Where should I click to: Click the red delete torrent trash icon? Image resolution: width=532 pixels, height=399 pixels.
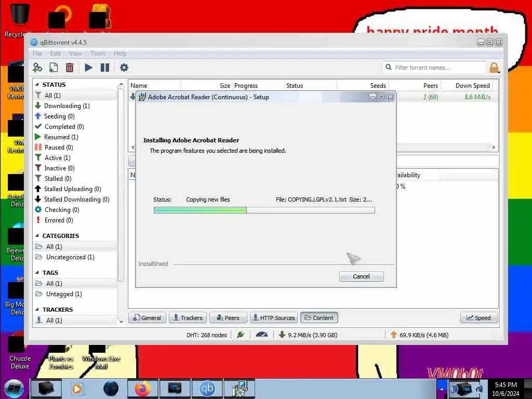pos(70,68)
